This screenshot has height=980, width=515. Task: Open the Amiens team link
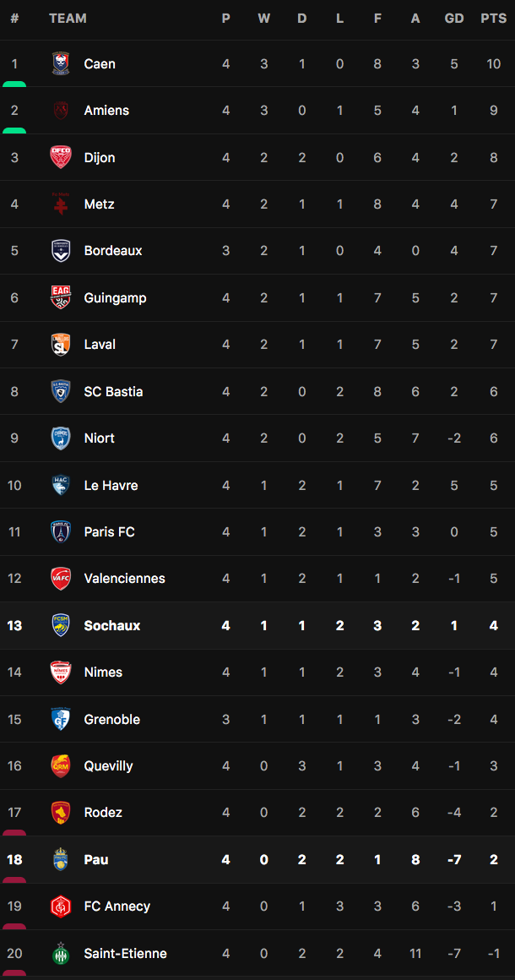106,111
